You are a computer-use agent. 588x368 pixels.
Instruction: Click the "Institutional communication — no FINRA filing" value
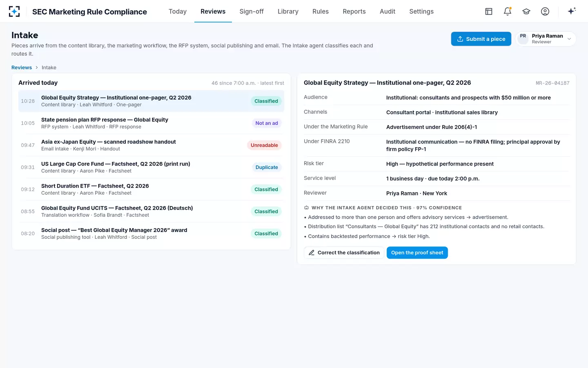pos(473,146)
